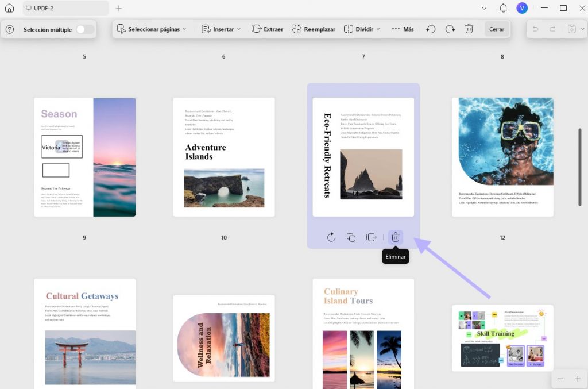588x389 pixels.
Task: Rotate pages clockwise from toolbar
Action: click(450, 29)
